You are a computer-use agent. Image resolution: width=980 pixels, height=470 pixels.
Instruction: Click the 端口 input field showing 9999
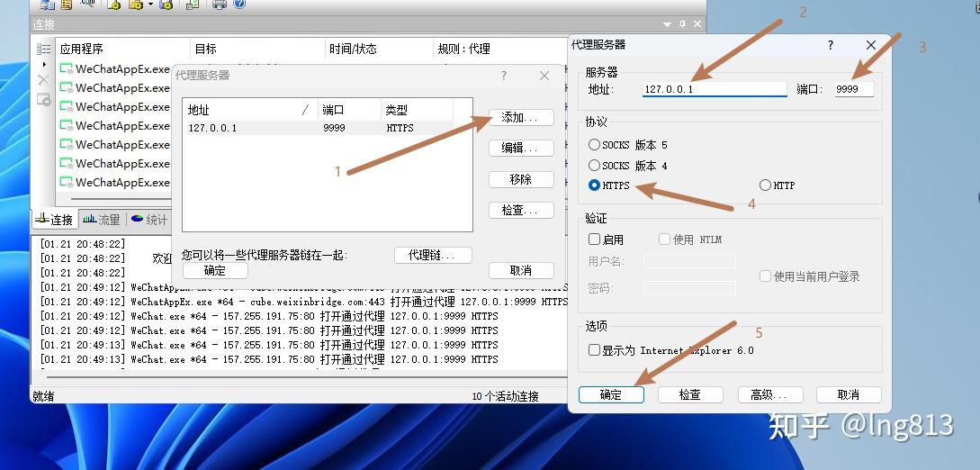click(x=854, y=89)
